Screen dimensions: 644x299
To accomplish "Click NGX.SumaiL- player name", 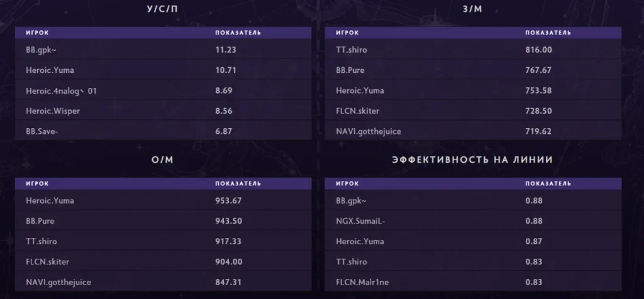I will pos(360,221).
